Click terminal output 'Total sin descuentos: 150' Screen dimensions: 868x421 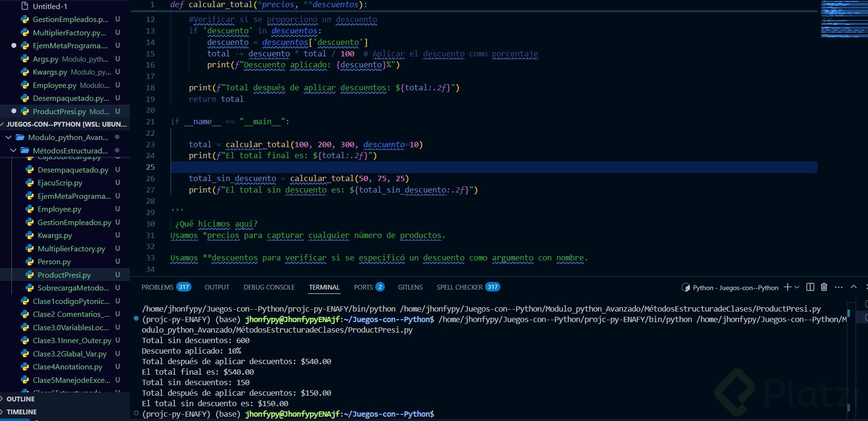(196, 382)
